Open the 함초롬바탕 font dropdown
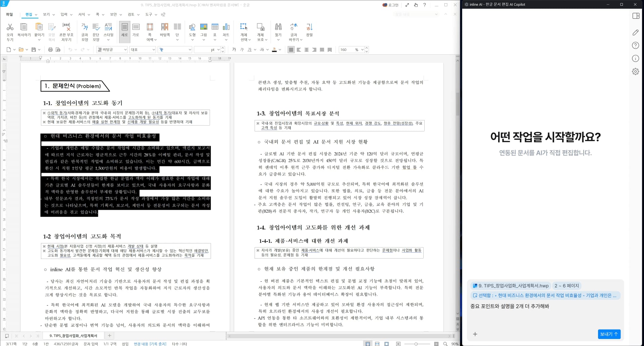This screenshot has height=346, width=644. click(112, 49)
